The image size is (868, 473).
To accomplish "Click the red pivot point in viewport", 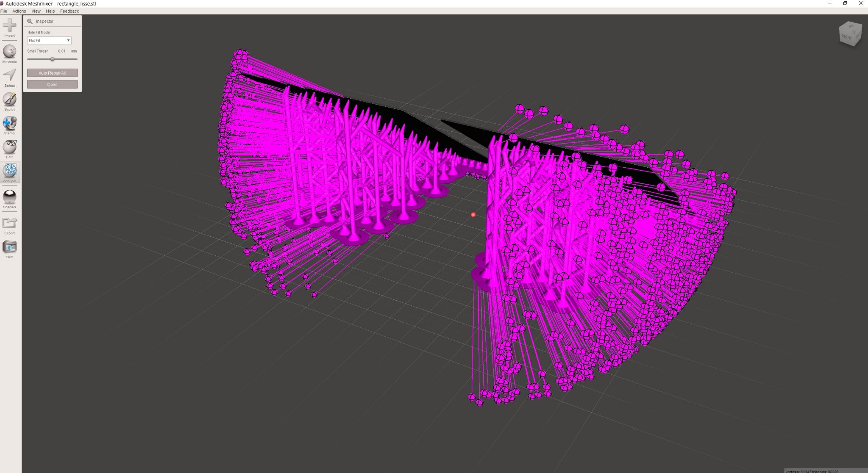I will click(473, 215).
